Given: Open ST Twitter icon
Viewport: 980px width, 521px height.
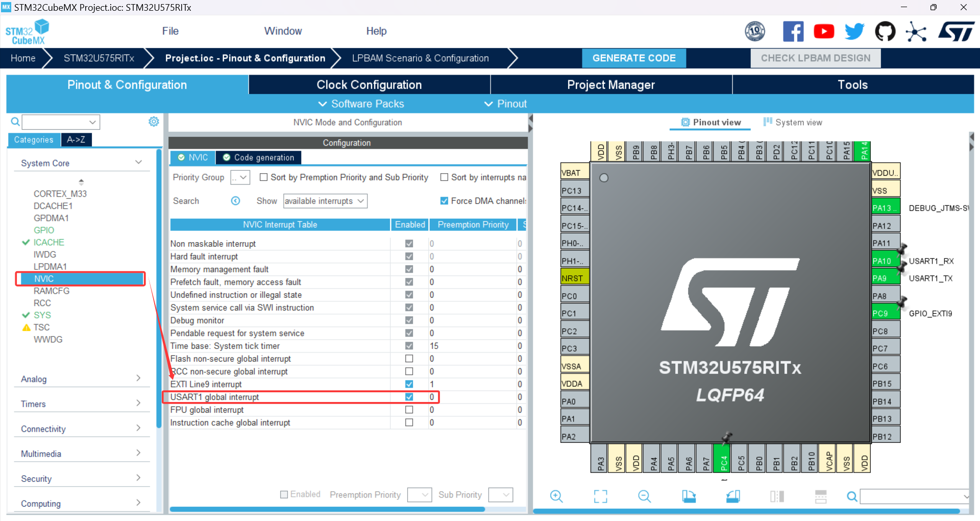Looking at the screenshot, I should (x=854, y=32).
